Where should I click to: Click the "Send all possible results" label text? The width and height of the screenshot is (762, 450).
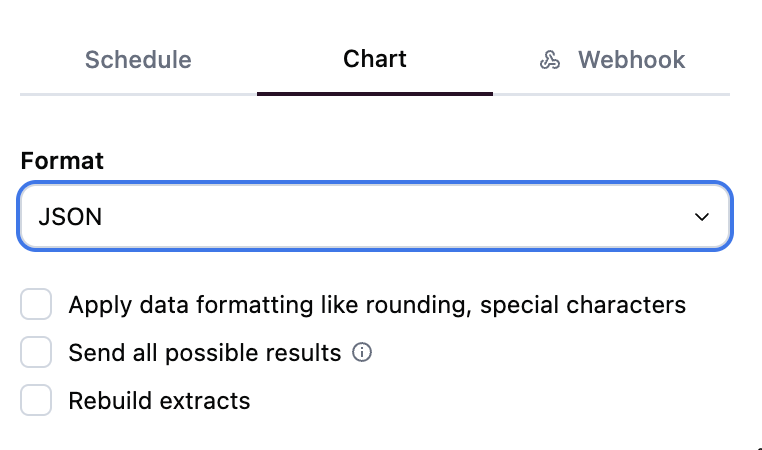point(205,353)
